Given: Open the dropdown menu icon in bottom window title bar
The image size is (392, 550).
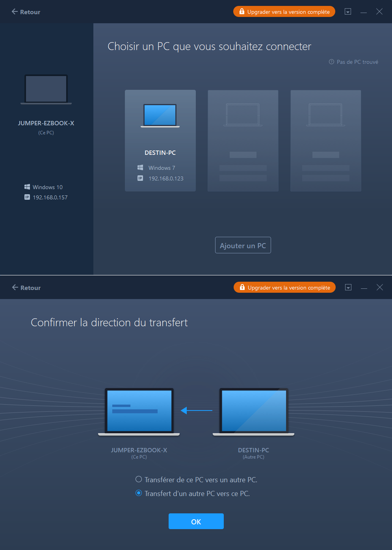Looking at the screenshot, I should click(348, 288).
